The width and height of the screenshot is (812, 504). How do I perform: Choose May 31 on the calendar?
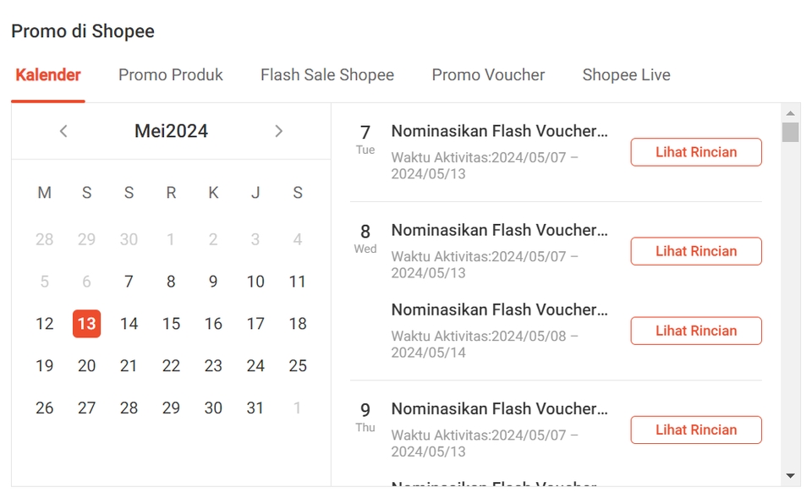click(255, 408)
